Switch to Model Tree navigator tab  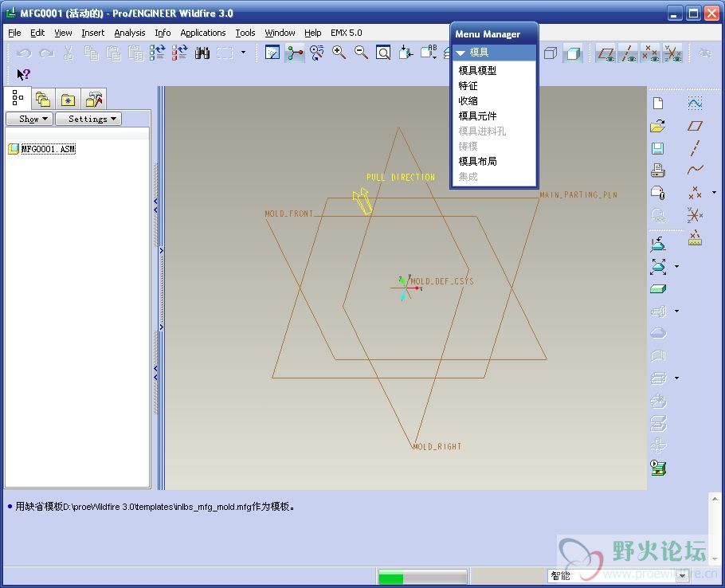click(x=18, y=97)
